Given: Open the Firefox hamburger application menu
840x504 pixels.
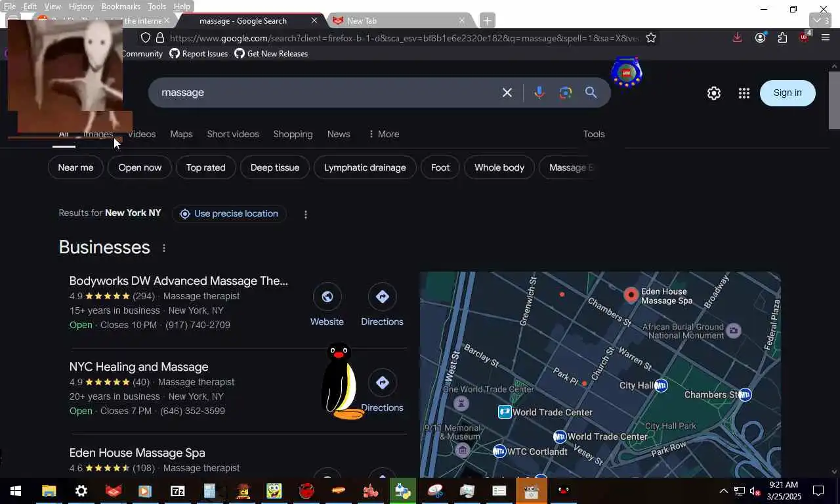Looking at the screenshot, I should (826, 38).
